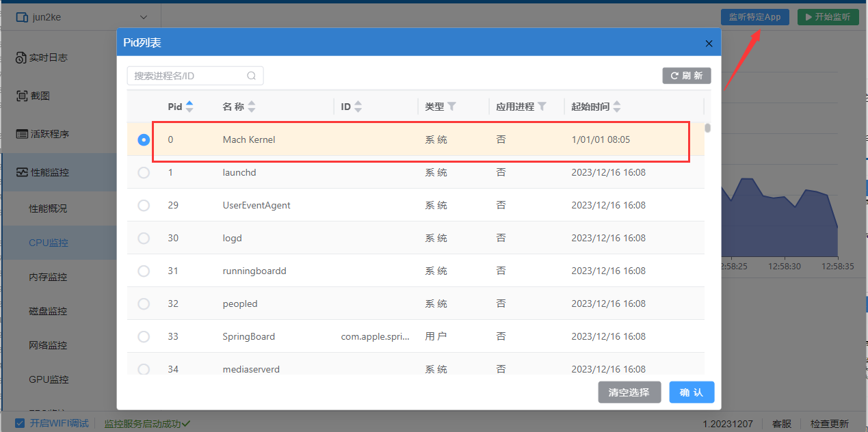Sort the 起始时间 column

(x=618, y=106)
